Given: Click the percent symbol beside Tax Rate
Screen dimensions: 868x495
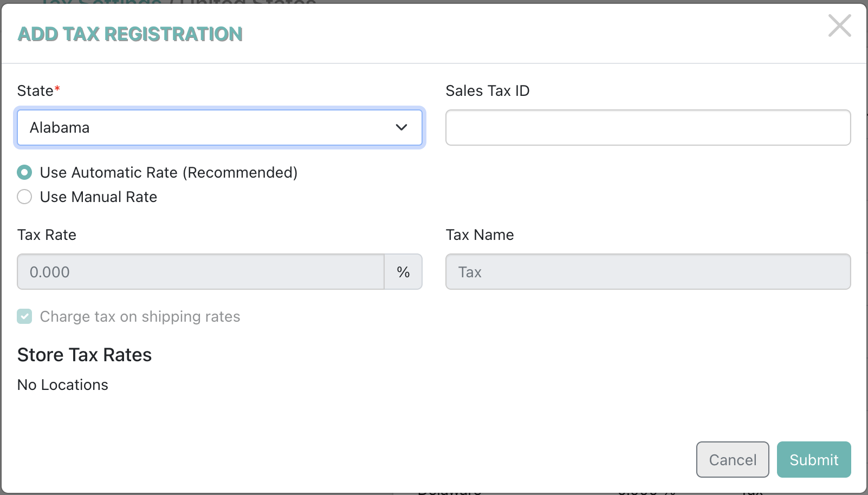Looking at the screenshot, I should (x=403, y=272).
